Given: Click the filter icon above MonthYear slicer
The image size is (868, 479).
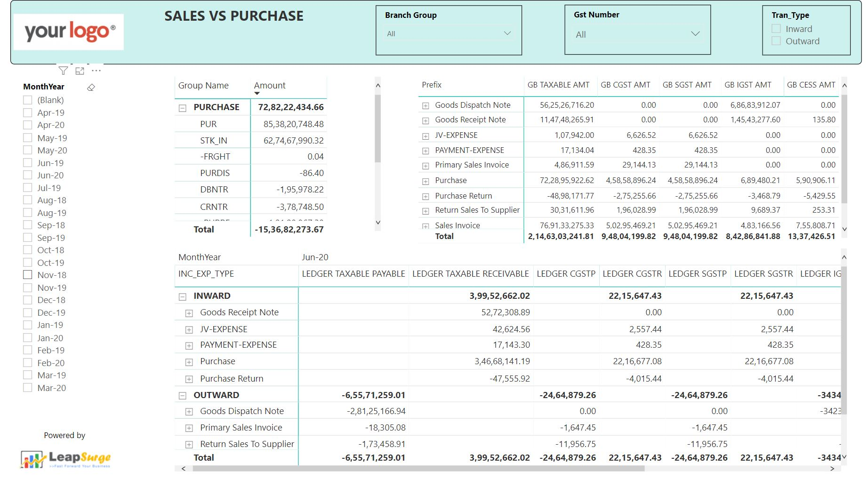Looking at the screenshot, I should click(x=63, y=71).
